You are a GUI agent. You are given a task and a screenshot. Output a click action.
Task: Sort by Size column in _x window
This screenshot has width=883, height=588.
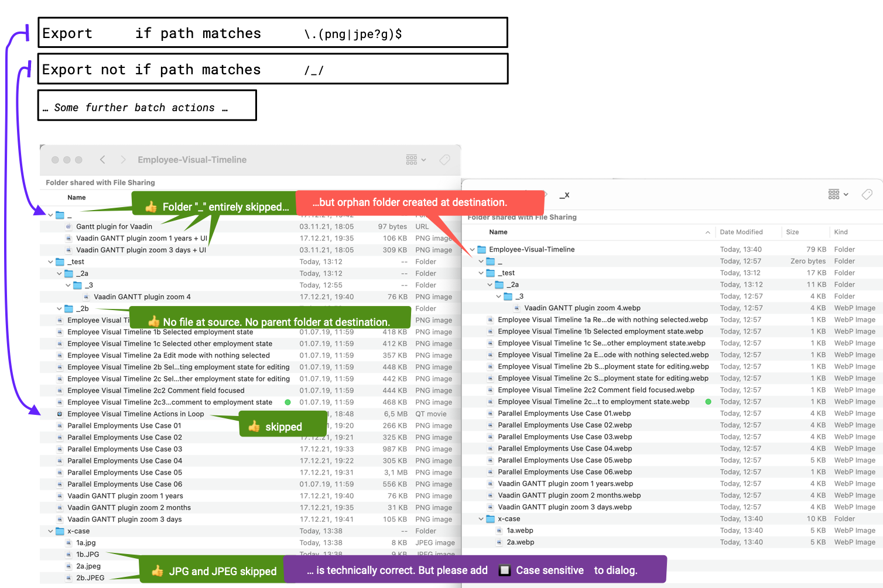(792, 232)
